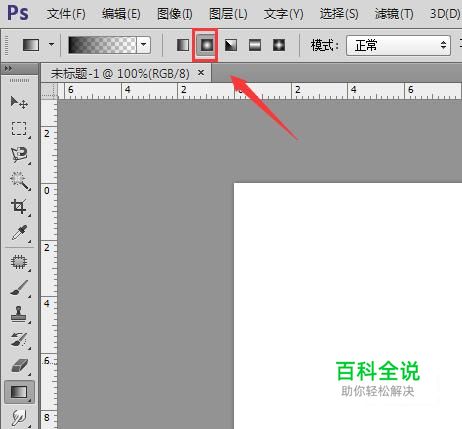Viewport: 462px width, 429px height.
Task: Select the Eraser tool
Action: [x=19, y=366]
